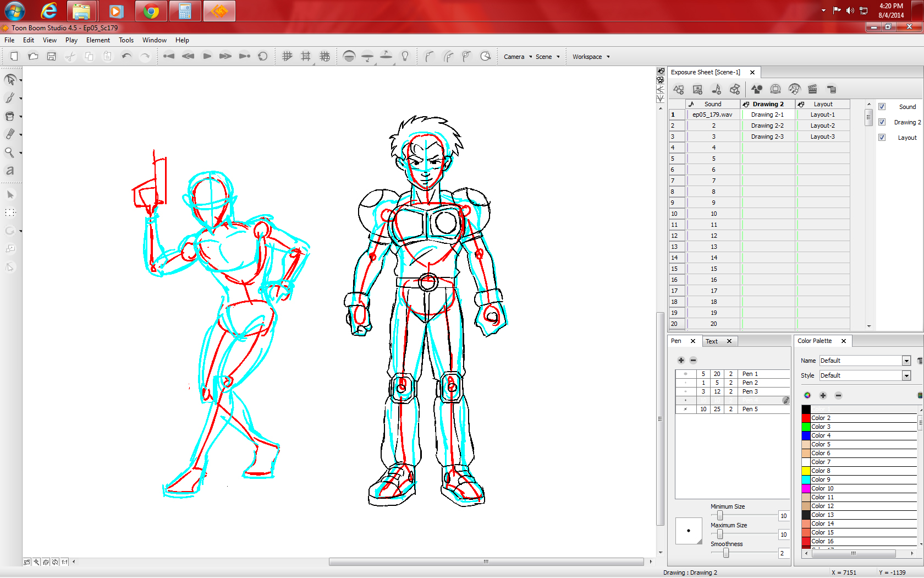
Task: Select cell Layout-2 in exposure sheet
Action: tap(822, 126)
